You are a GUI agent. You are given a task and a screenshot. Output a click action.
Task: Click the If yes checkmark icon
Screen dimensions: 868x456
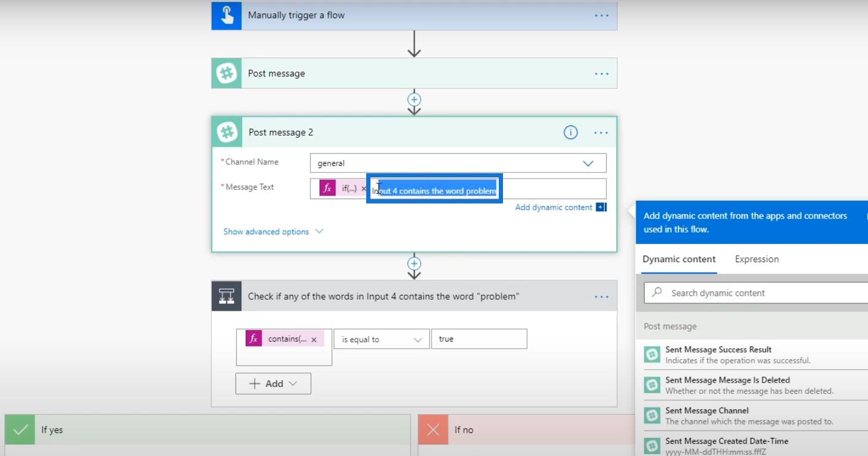20,430
